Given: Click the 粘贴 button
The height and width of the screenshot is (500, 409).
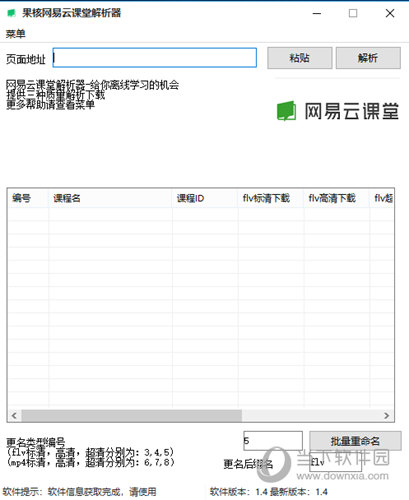Looking at the screenshot, I should (x=300, y=58).
